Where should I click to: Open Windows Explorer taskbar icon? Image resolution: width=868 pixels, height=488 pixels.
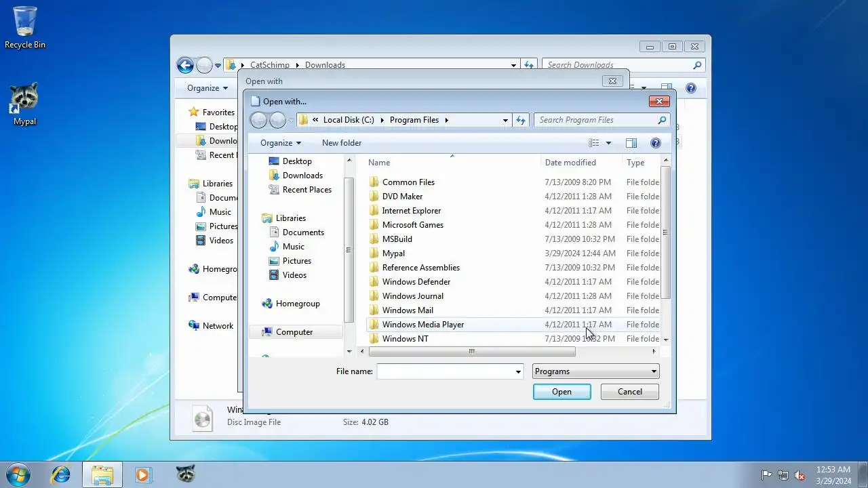102,474
